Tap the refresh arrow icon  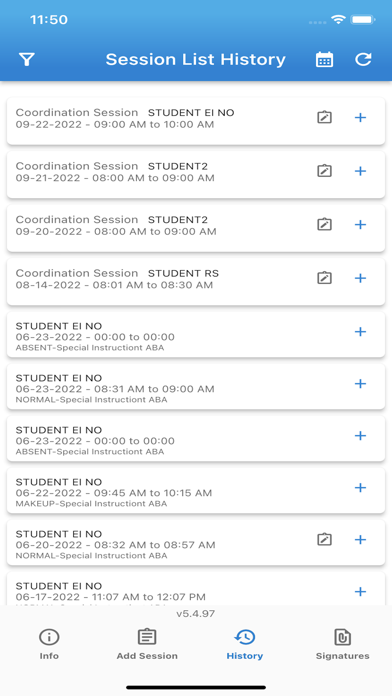tap(363, 59)
